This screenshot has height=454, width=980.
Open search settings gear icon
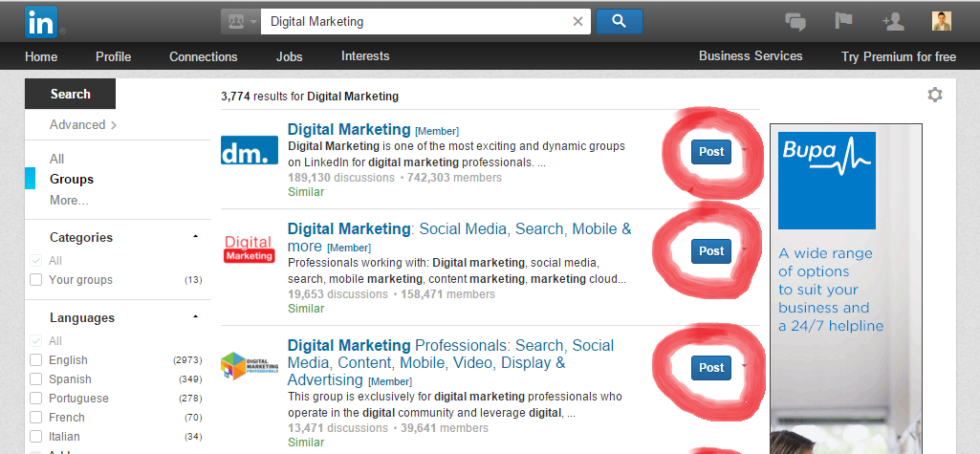(934, 95)
